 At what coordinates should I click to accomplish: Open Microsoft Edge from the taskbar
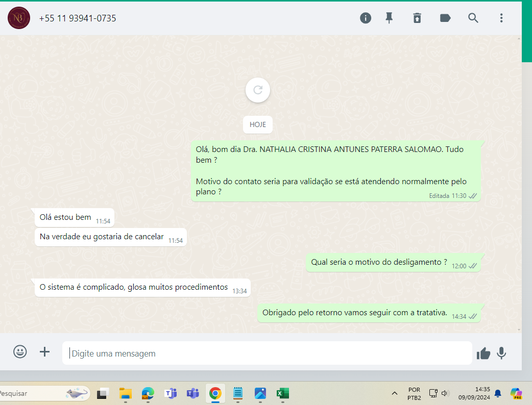[148, 393]
